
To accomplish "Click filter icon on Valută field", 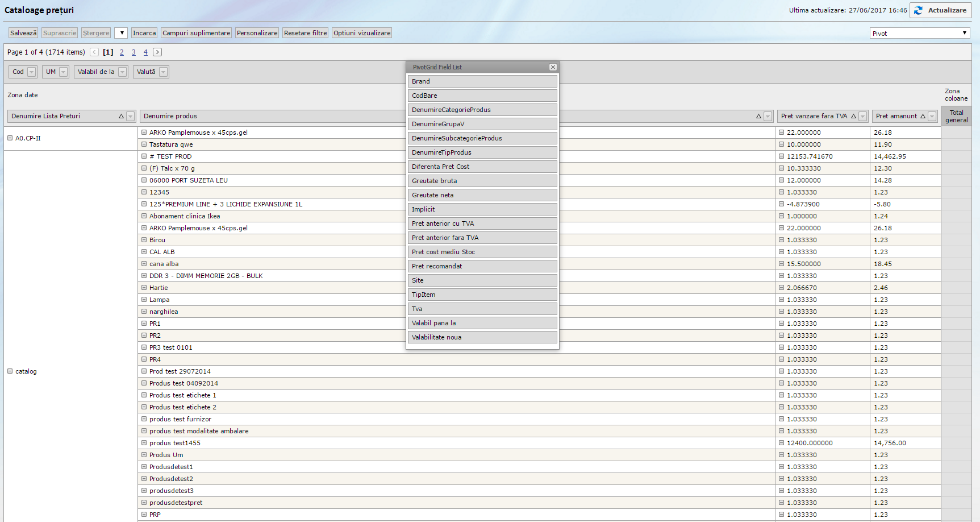I will click(164, 72).
